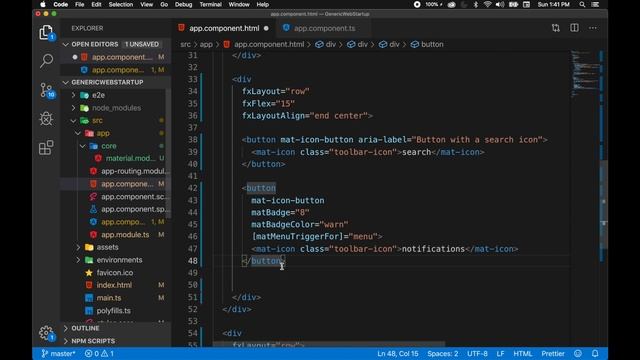Open the Manage gear menu
Image resolution: width=640 pixels, height=360 pixels.
click(x=46, y=333)
